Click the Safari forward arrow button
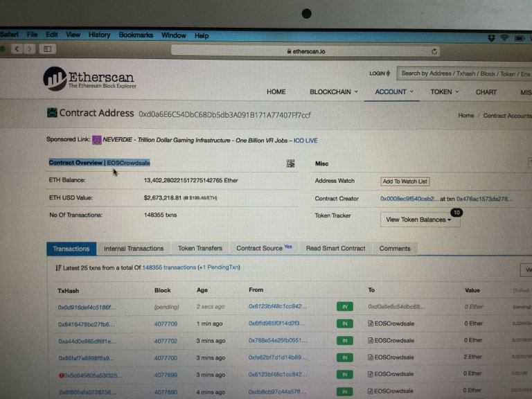Screen dimensions: 532x399 point(30,49)
